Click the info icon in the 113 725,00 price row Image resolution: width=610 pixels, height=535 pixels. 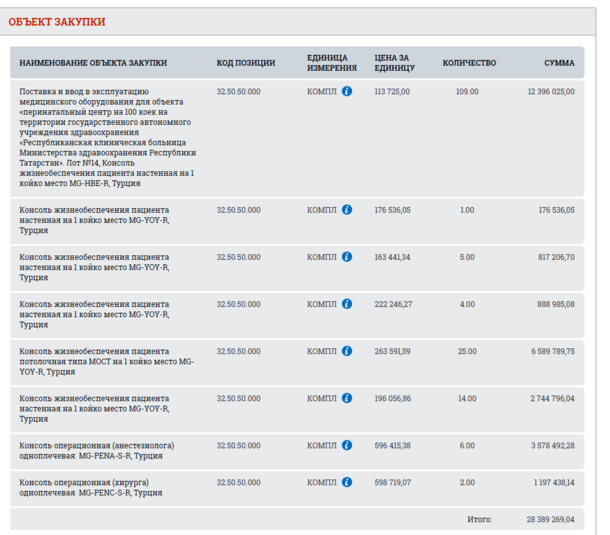point(347,91)
